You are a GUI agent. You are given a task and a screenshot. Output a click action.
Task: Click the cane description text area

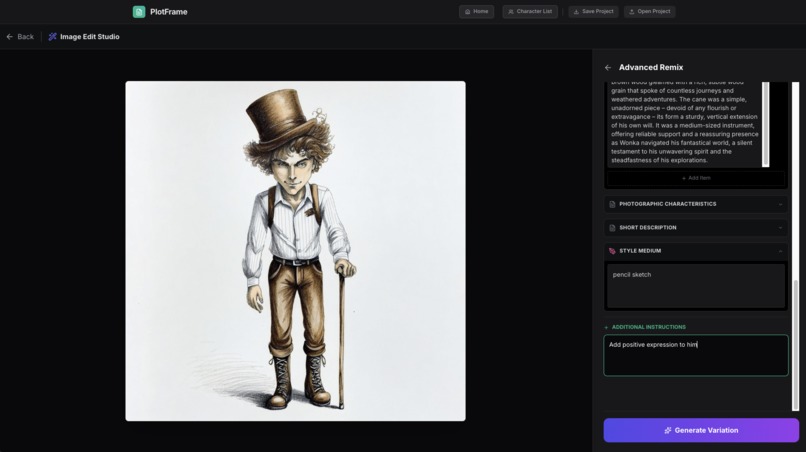(685, 124)
